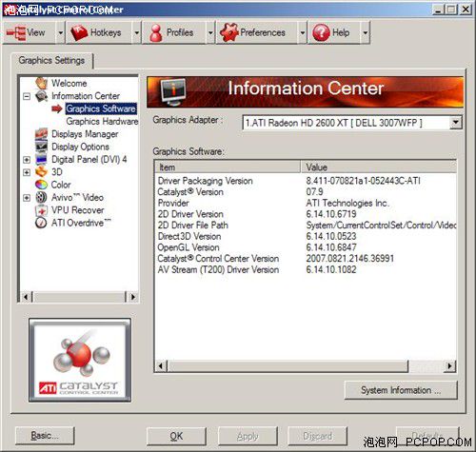Image resolution: width=476 pixels, height=452 pixels.
Task: Select Graphics Hardware in the tree
Action: click(x=102, y=121)
